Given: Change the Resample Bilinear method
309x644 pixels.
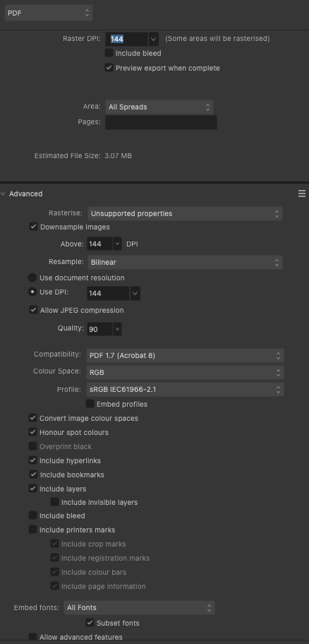Looking at the screenshot, I should point(185,262).
